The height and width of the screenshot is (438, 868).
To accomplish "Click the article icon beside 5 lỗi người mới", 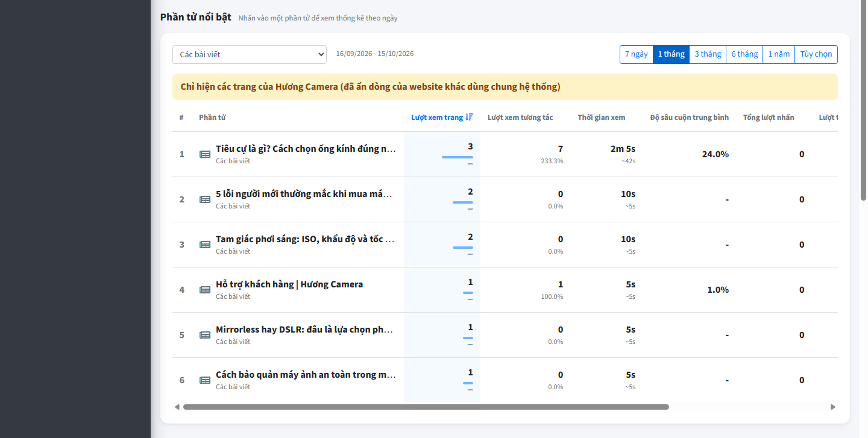I will tap(205, 199).
